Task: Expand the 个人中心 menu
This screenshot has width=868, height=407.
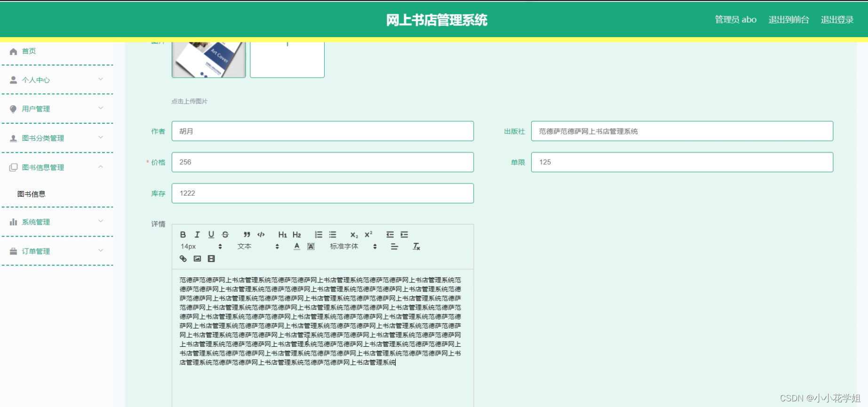Action: pos(57,80)
